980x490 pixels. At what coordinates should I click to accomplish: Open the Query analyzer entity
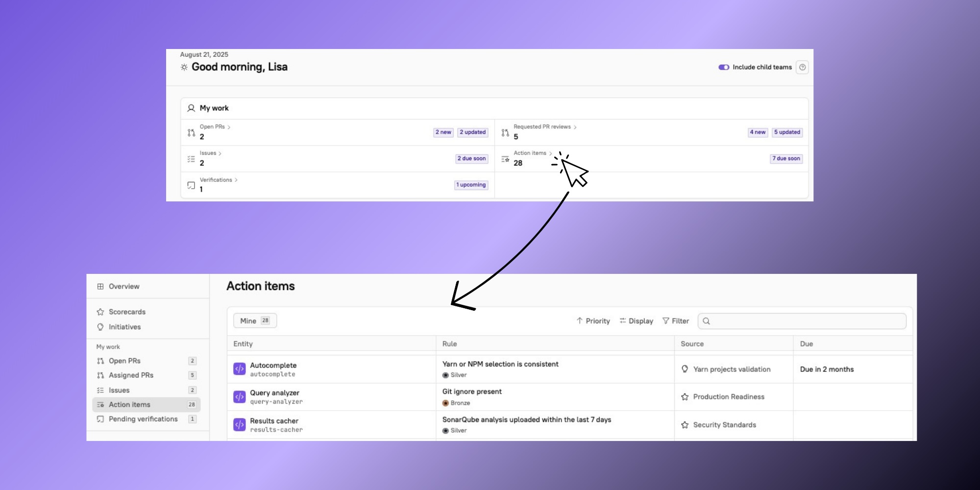[x=274, y=393]
